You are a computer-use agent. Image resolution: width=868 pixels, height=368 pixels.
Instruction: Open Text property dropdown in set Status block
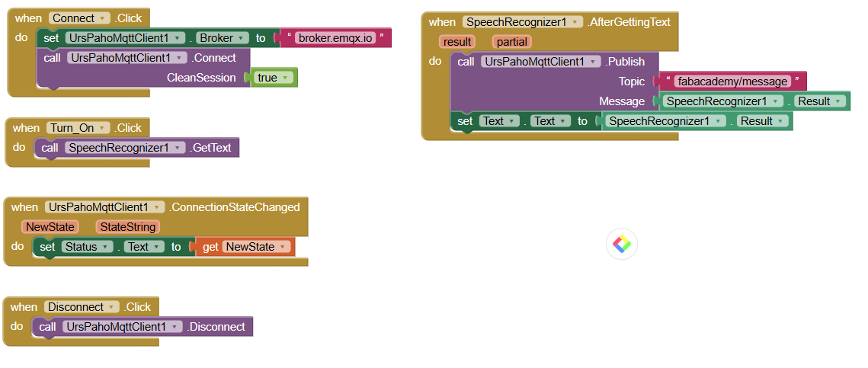[x=143, y=247]
